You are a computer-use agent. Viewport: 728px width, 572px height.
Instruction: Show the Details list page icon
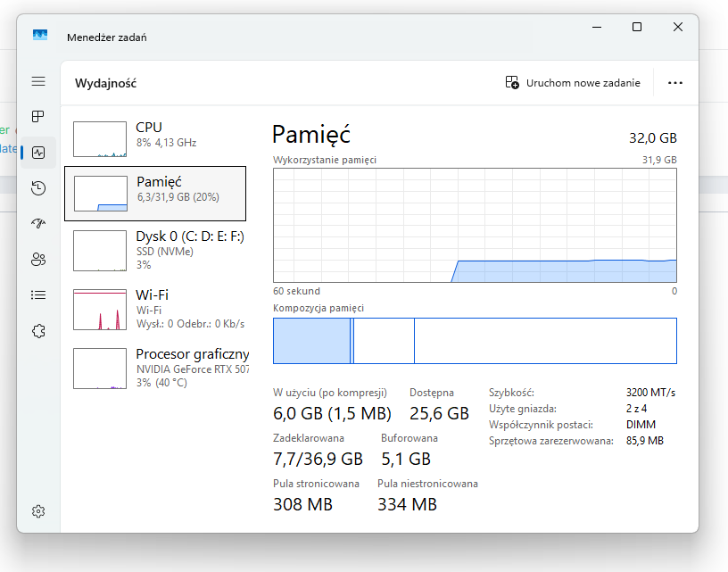pos(38,294)
